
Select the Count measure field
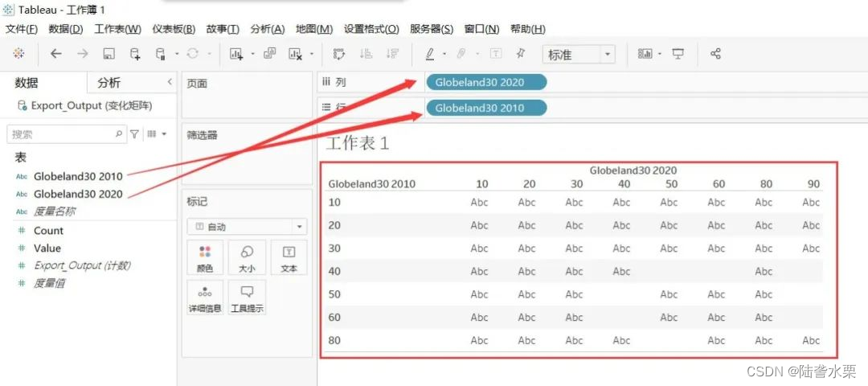pyautogui.click(x=49, y=230)
